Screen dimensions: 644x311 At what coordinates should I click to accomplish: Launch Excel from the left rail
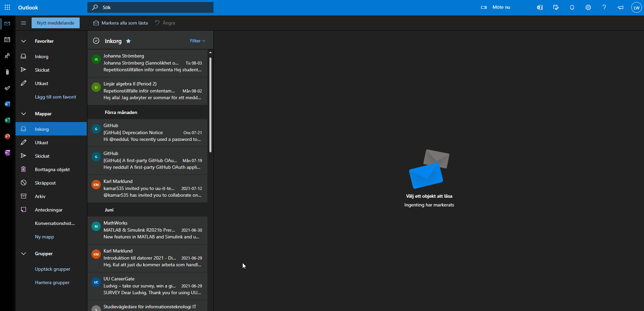7,120
